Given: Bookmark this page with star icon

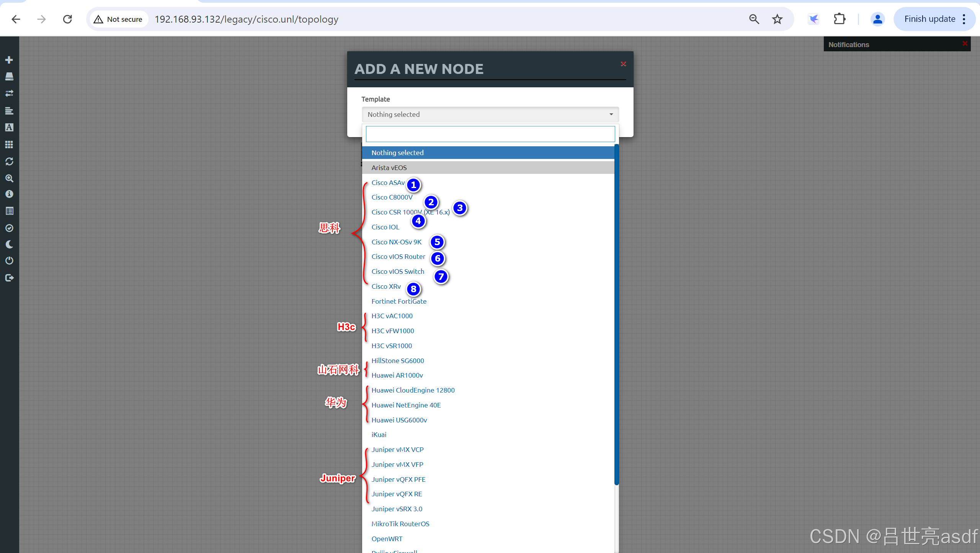Looking at the screenshot, I should click(777, 19).
